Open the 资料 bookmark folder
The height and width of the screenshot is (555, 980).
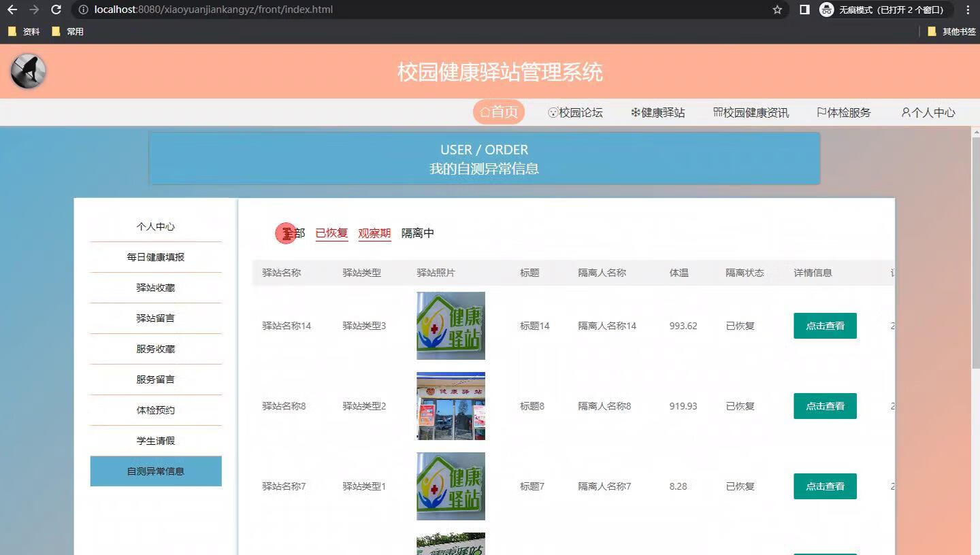pyautogui.click(x=24, y=31)
